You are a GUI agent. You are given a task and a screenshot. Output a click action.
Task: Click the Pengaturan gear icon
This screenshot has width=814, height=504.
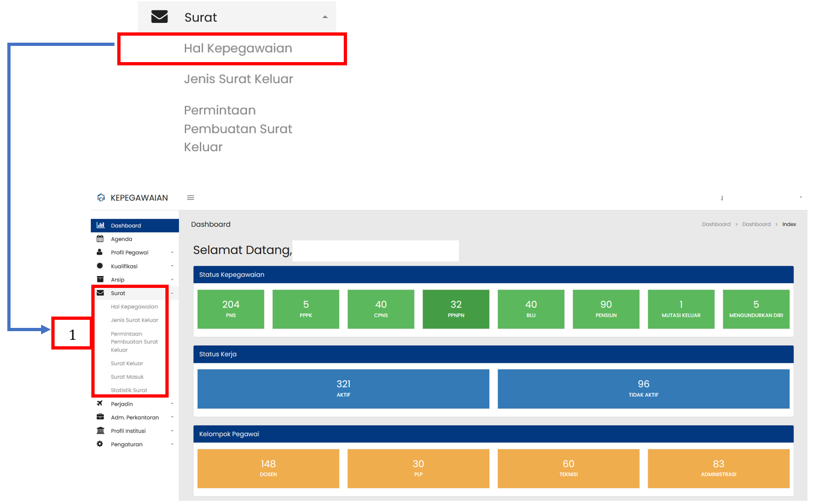(x=100, y=444)
